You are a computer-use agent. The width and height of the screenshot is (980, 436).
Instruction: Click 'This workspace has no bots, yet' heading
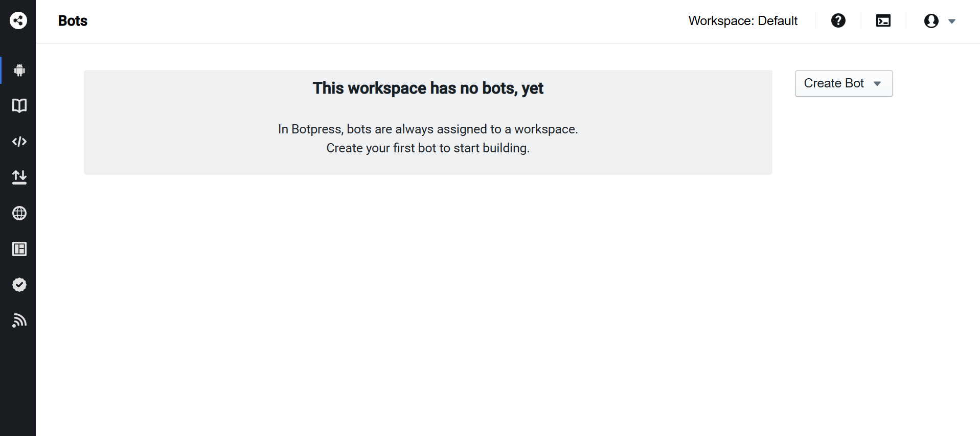[x=428, y=88]
